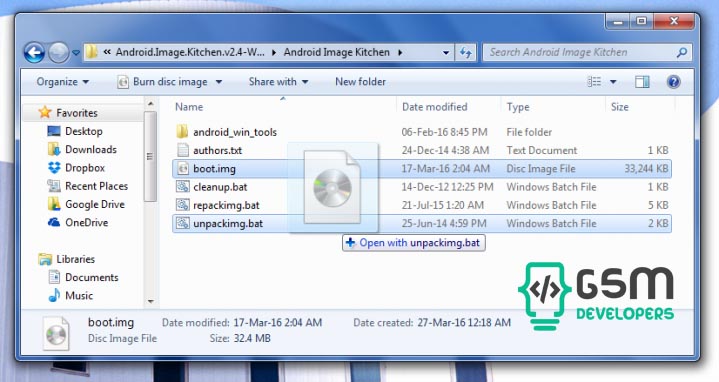Screen dimensions: 719x382
Task: Select the unpackimg.bat file
Action: pos(228,223)
